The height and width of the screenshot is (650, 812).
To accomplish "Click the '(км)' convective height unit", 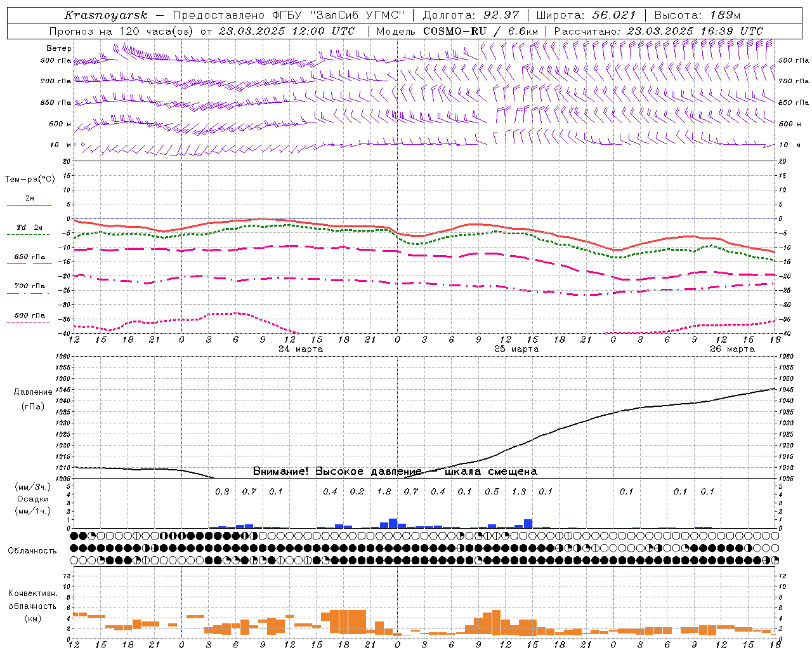I will click(32, 618).
